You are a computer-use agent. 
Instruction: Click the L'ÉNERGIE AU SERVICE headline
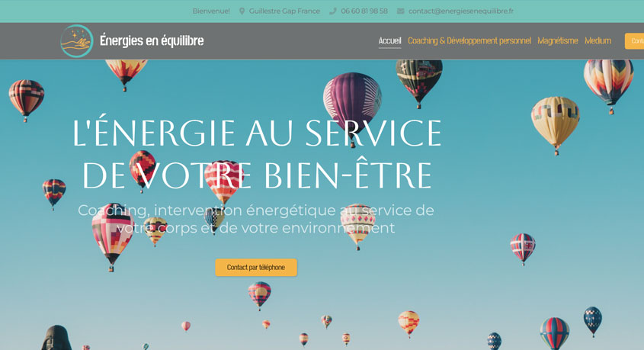[x=257, y=132]
